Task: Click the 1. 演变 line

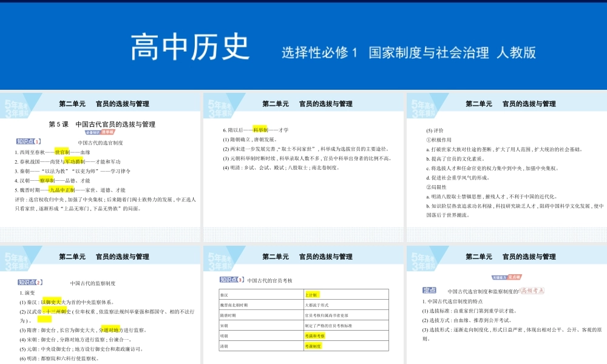Action: click(x=27, y=293)
